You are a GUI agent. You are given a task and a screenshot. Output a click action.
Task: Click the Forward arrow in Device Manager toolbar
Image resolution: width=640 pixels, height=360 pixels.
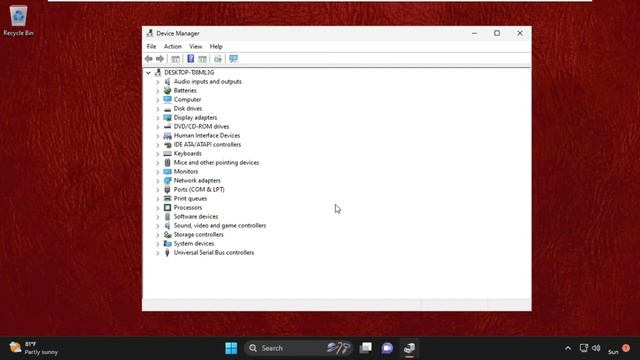tap(160, 59)
